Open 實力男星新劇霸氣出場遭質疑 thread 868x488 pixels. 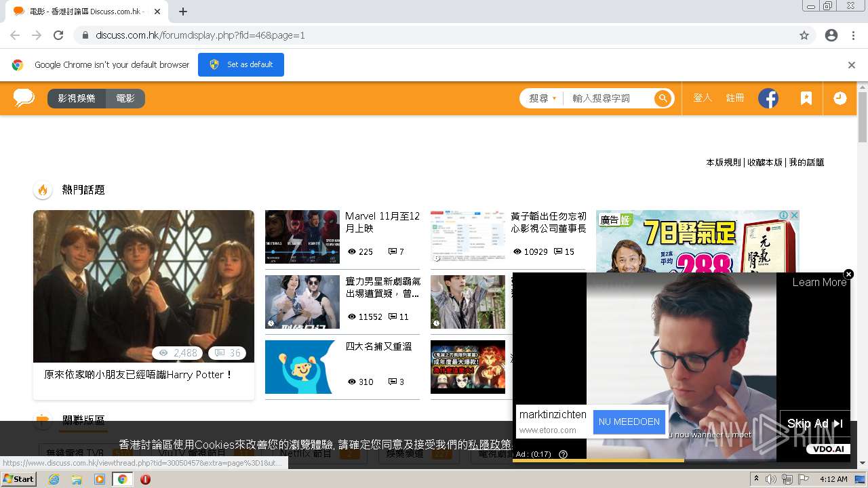382,287
